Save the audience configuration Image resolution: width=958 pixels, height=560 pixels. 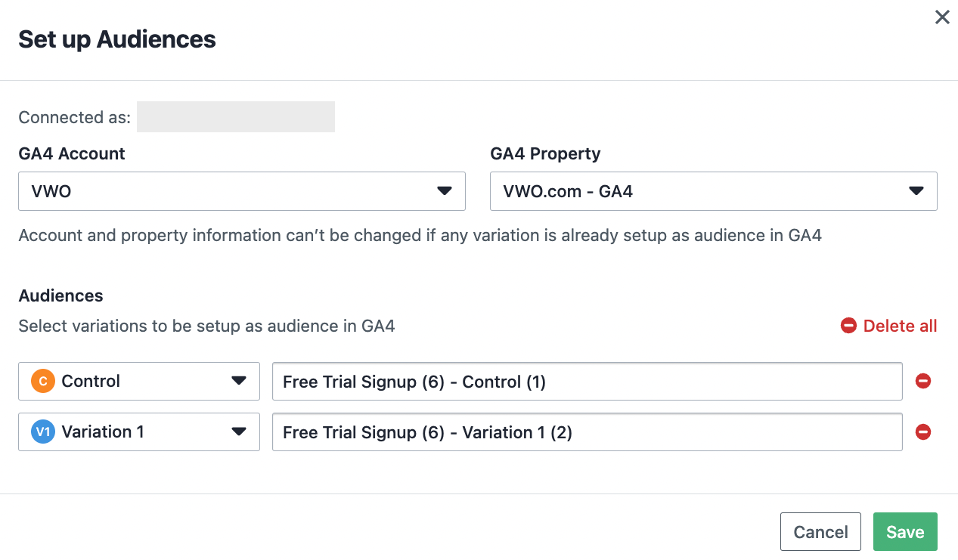905,532
